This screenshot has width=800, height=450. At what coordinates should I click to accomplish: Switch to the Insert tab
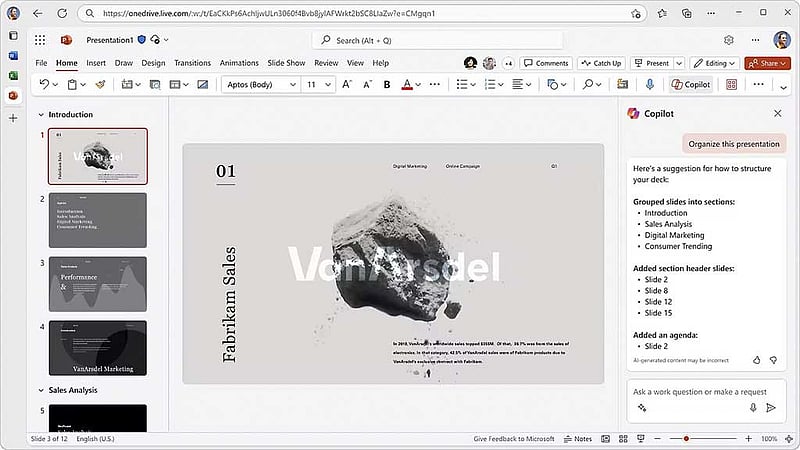96,63
